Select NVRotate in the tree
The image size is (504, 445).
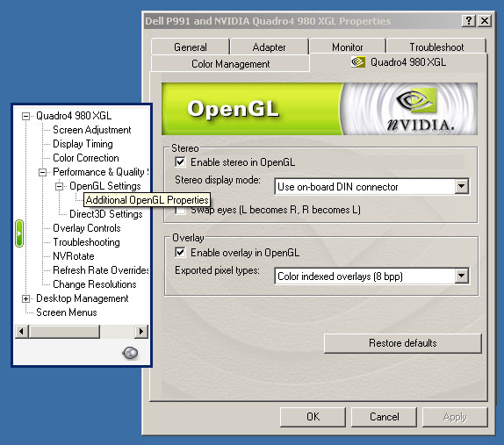point(73,256)
